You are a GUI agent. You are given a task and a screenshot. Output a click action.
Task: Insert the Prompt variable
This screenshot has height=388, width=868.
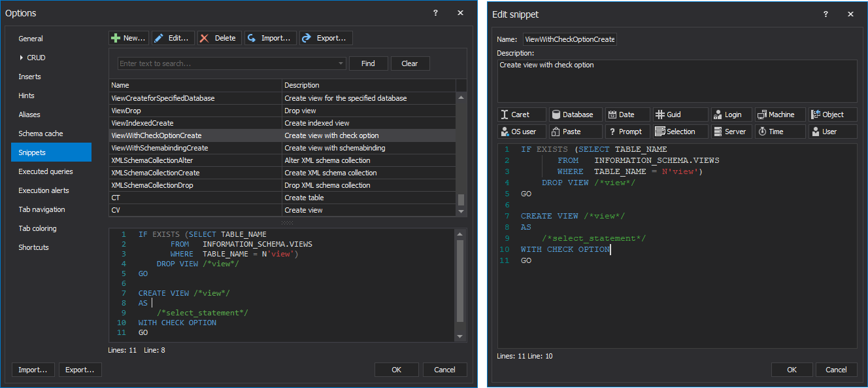(x=627, y=132)
